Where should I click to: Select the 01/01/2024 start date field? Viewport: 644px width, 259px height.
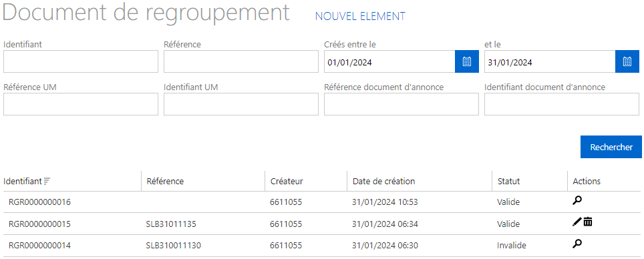[x=389, y=61]
